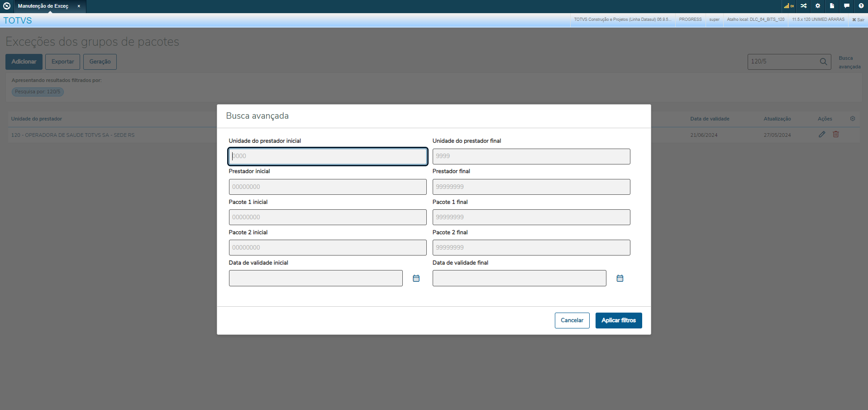Screen dimensions: 868x410
Task: Click Sair to log out
Action: point(858,19)
